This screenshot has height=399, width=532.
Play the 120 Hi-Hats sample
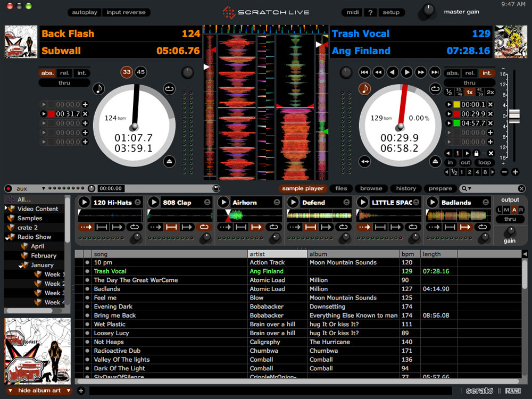pos(84,203)
